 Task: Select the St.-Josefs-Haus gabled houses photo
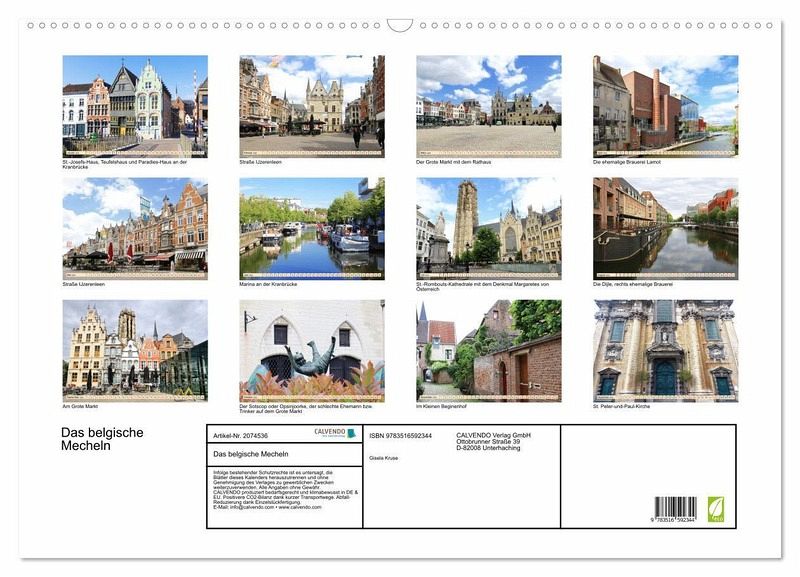pos(135,106)
